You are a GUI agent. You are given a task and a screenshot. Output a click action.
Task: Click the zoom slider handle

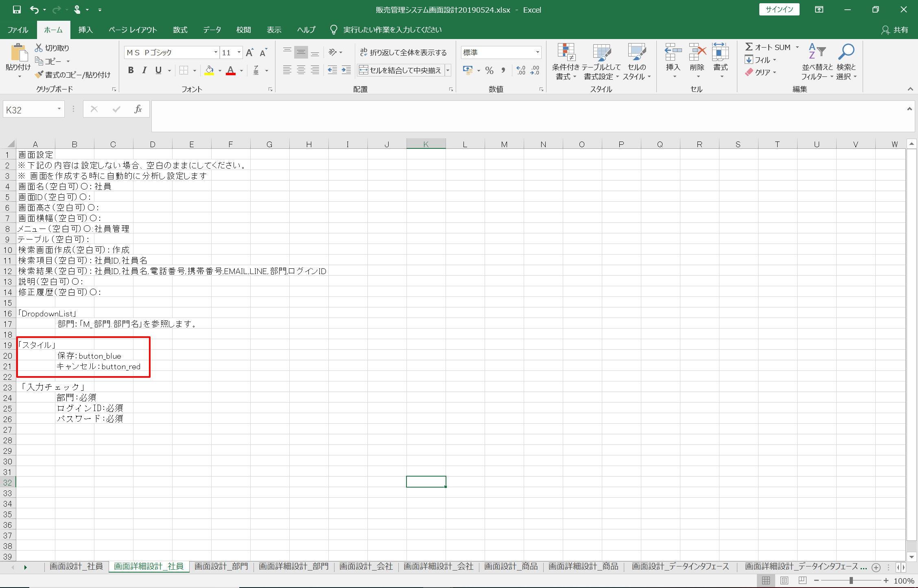[851, 580]
